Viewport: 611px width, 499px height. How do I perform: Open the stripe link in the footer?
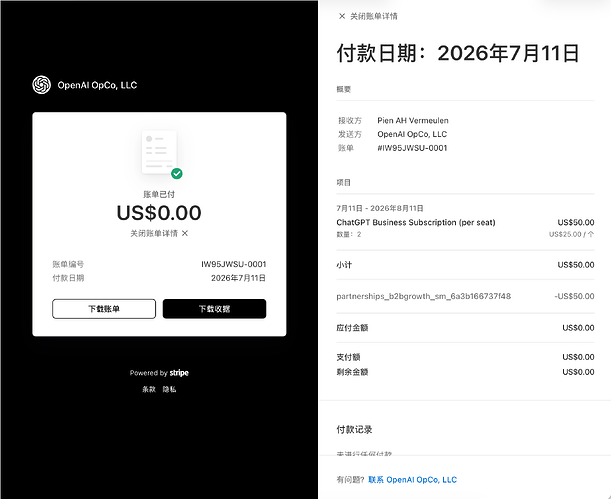179,373
